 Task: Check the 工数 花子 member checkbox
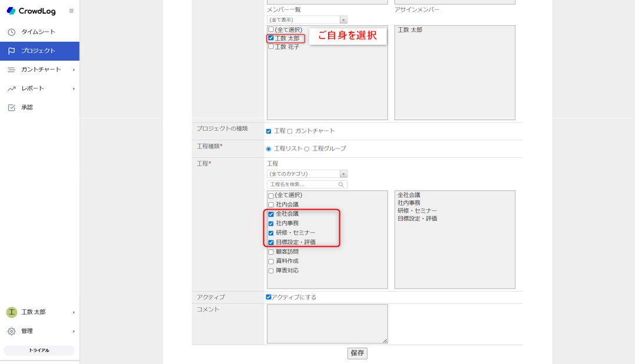(x=271, y=47)
